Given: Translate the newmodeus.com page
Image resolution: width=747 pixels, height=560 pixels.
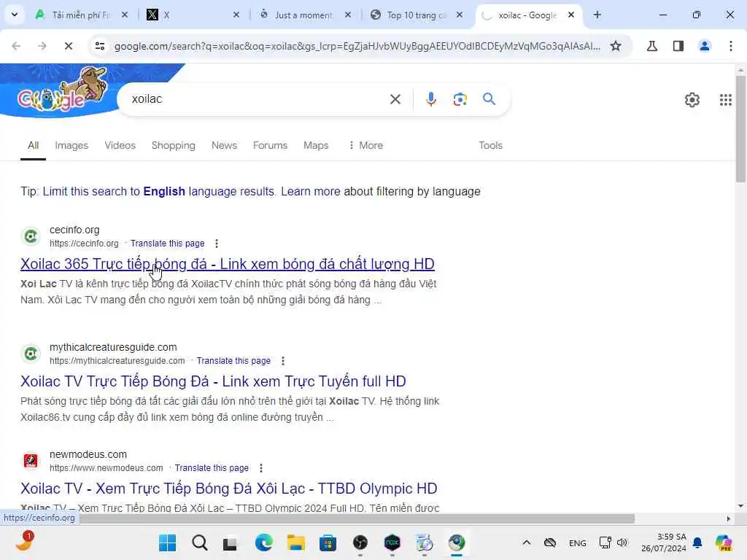Looking at the screenshot, I should [x=212, y=468].
